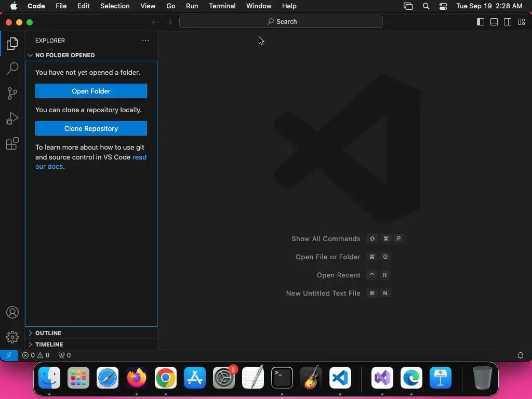The image size is (532, 399).
Task: Open Terminal from the Dock
Action: [x=282, y=378]
